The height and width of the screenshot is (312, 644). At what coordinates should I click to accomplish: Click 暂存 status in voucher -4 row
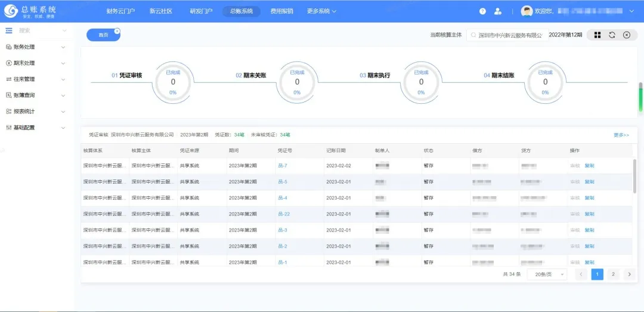(428, 198)
